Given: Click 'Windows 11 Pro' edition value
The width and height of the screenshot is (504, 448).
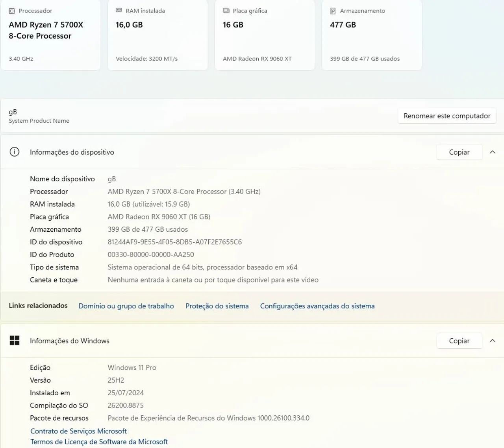Looking at the screenshot, I should (132, 368).
